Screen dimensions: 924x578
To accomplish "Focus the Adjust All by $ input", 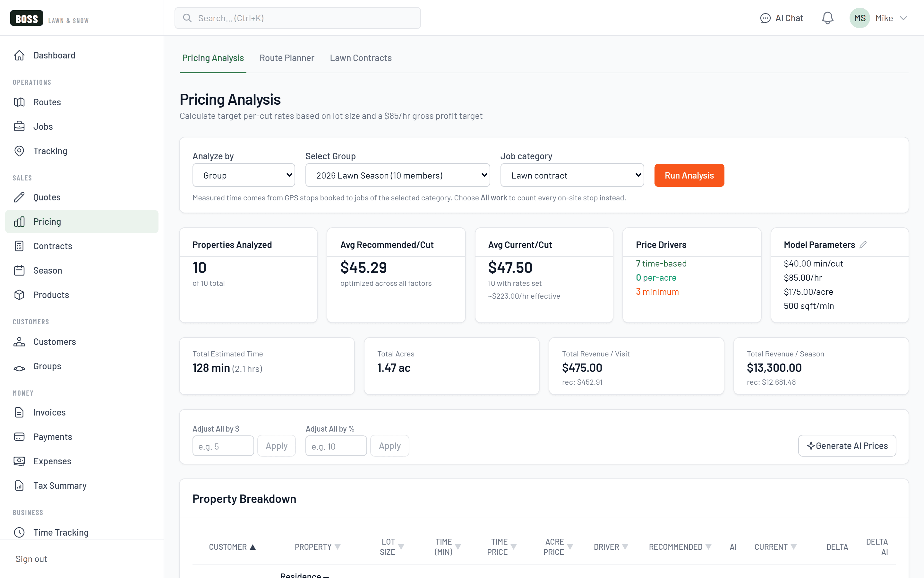I will (x=223, y=446).
